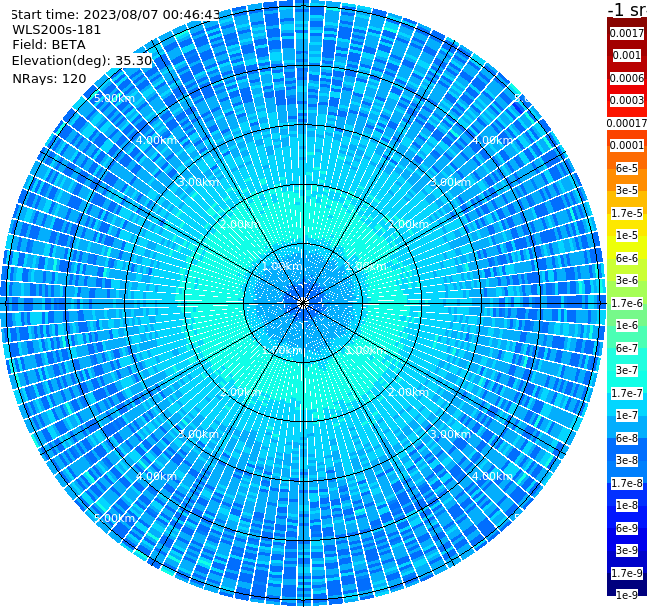Screen dimensions: 647x607
Task: Click the 3e-7 colorbar label
Action: (627, 370)
